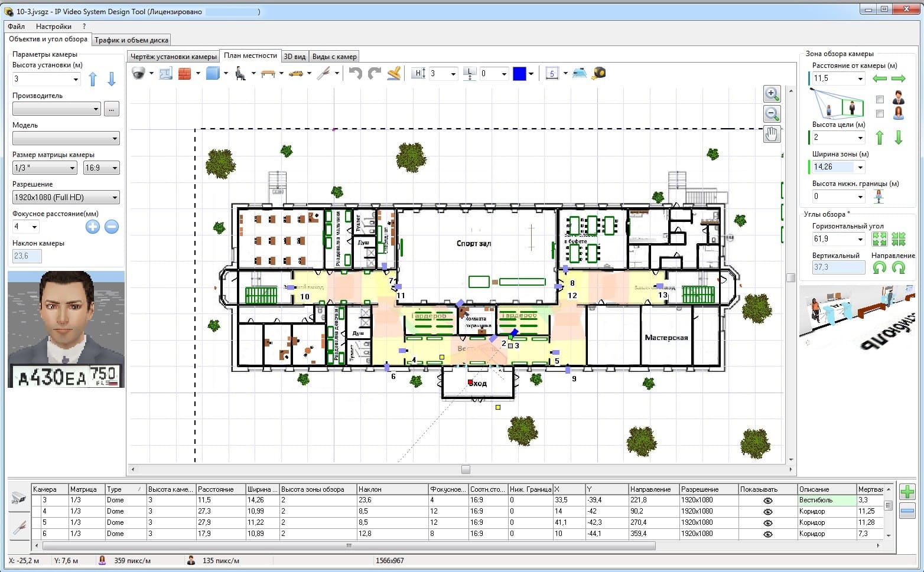The image size is (924, 572).
Task: Open the manufacturer dropdown list
Action: [x=96, y=109]
